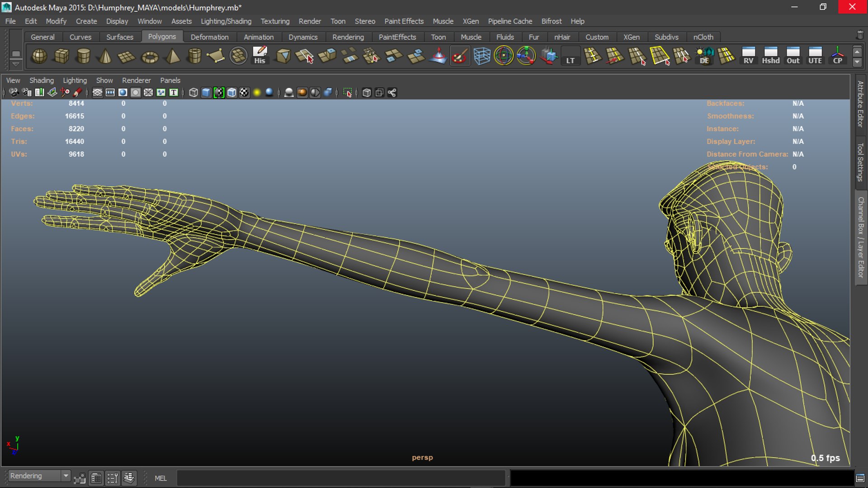Toggle use all lights yellow sphere icon
The width and height of the screenshot is (868, 488).
257,93
